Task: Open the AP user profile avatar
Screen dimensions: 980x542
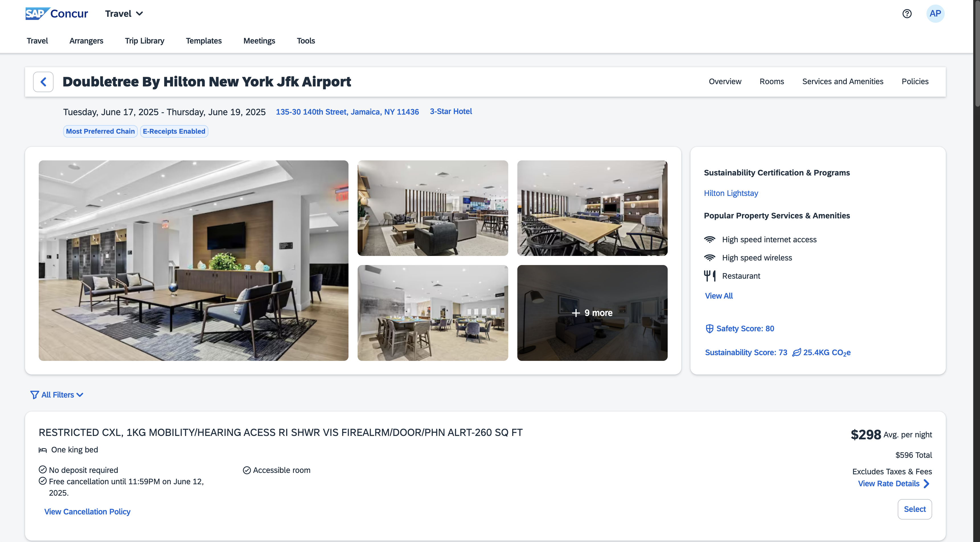Action: 935,14
